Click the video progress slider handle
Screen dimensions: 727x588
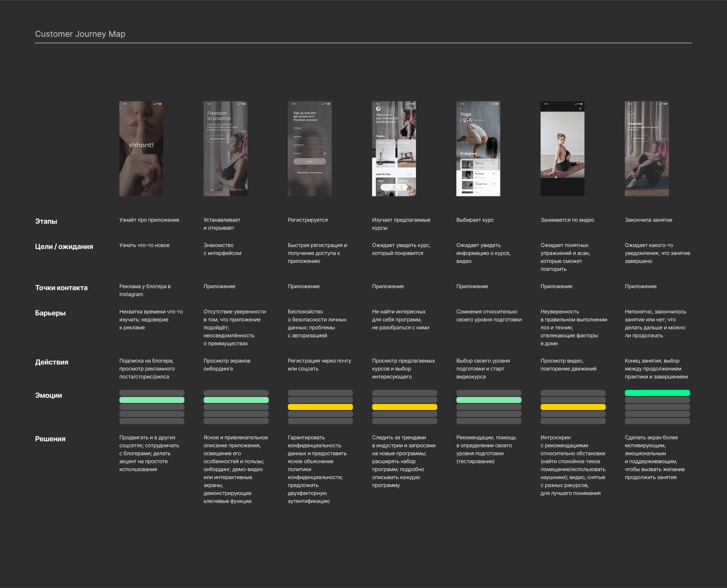click(x=555, y=177)
